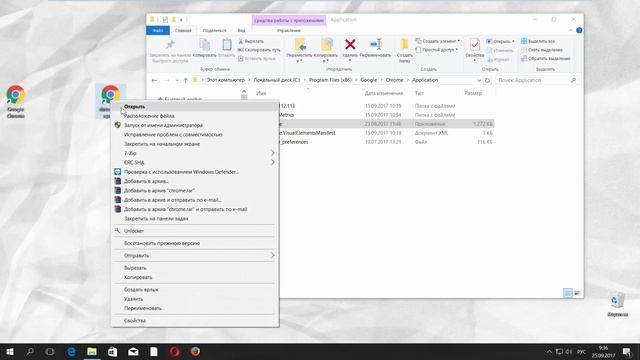Click the Windows Start button
Viewport: 640px width, 360px height.
(x=10, y=351)
